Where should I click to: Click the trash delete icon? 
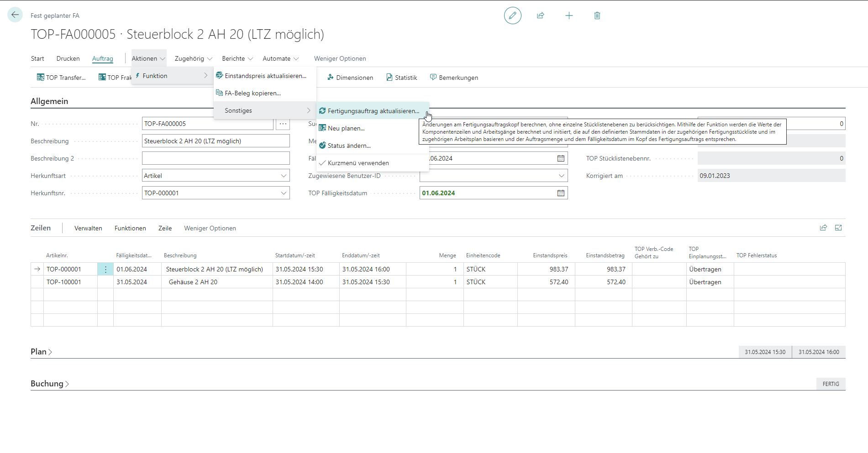point(597,16)
